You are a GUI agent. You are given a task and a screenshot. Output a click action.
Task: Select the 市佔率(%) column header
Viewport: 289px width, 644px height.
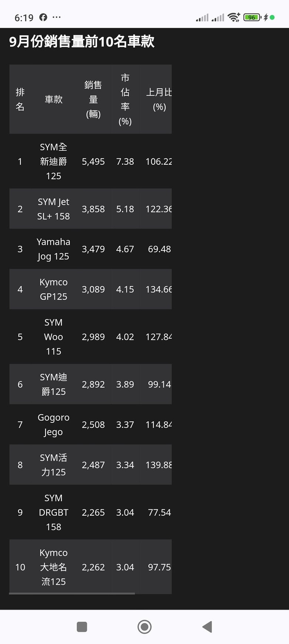pyautogui.click(x=125, y=99)
